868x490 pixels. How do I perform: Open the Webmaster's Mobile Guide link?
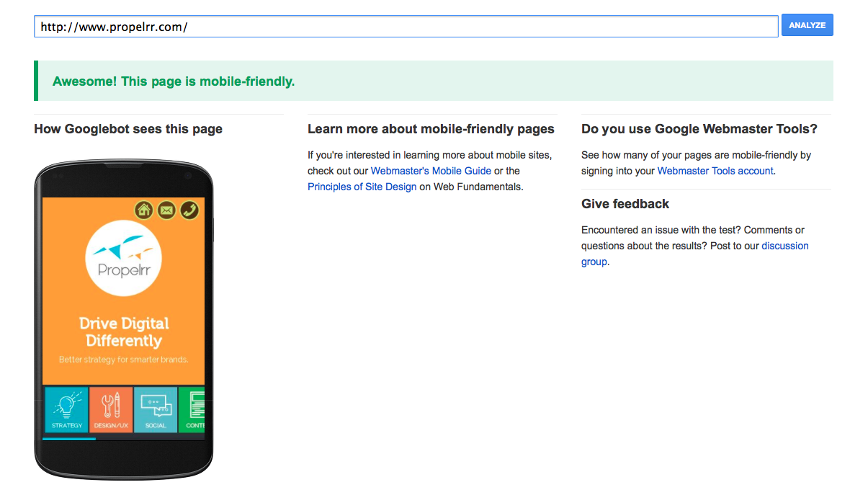[x=431, y=171]
